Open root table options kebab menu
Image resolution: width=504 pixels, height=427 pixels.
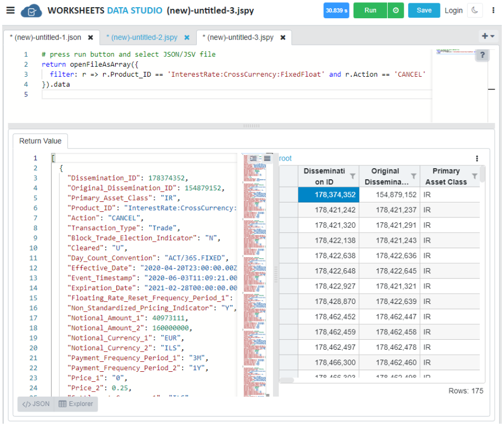point(477,158)
